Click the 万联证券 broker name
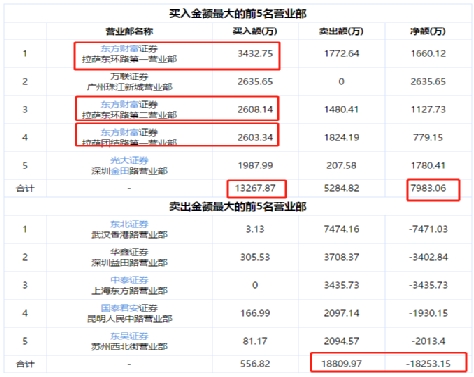This screenshot has height=377, width=474. coord(129,77)
